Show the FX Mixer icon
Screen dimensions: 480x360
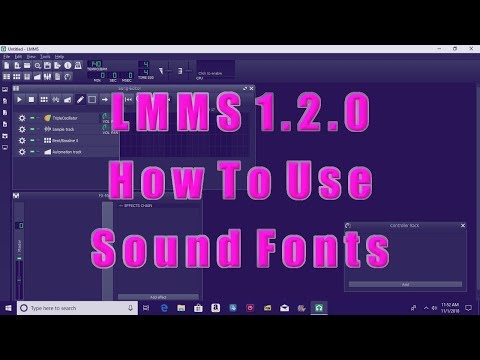coord(47,77)
